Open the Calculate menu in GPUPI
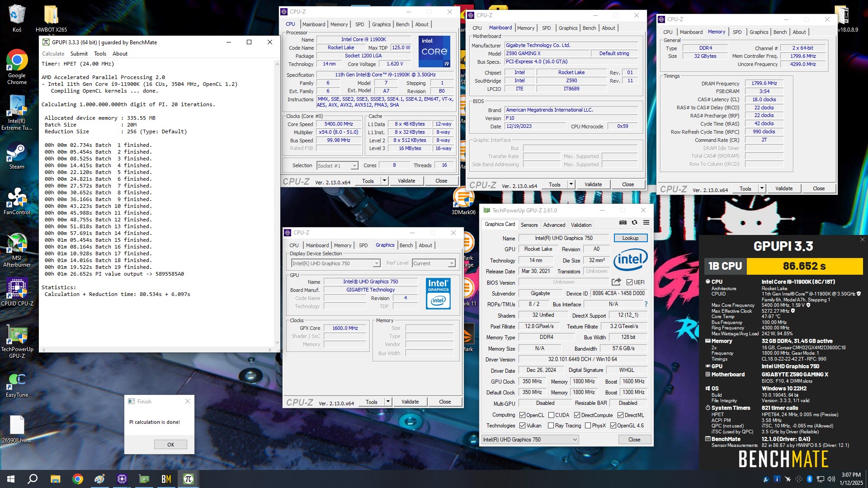Viewport: 868px width, 488px height. [x=53, y=54]
